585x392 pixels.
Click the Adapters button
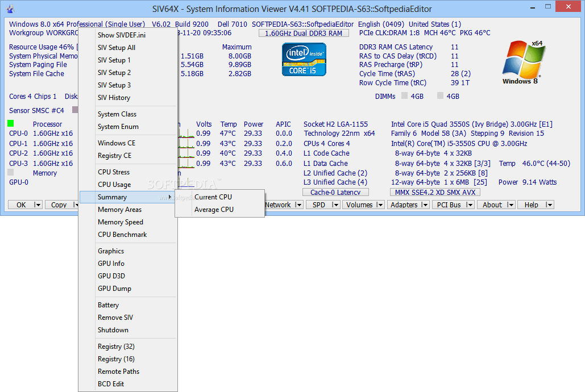[x=404, y=205]
